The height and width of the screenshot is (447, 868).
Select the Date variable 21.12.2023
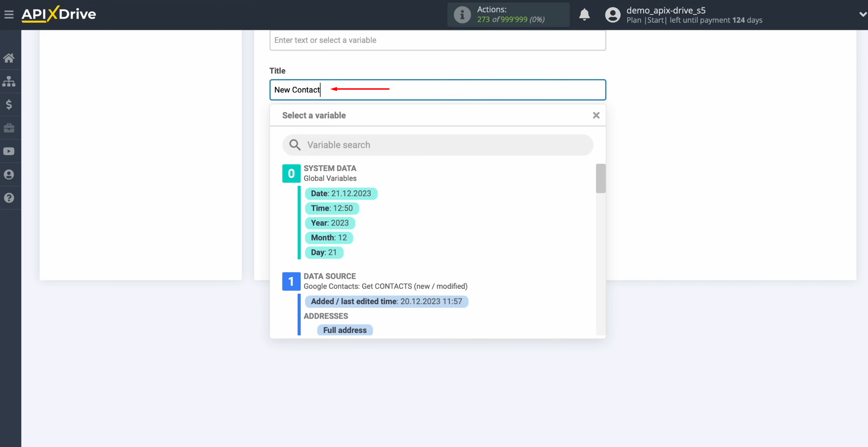point(341,193)
